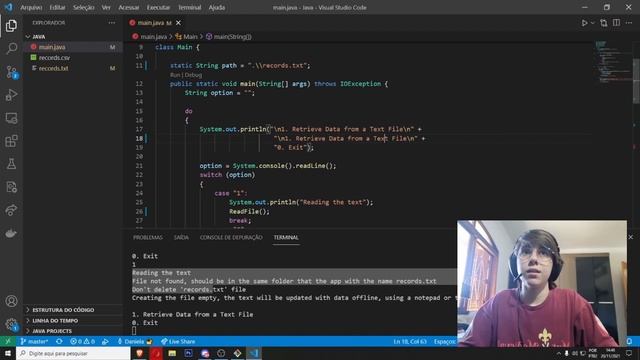Click the Daniela status bar item
This screenshot has height=360, width=640.
click(134, 341)
